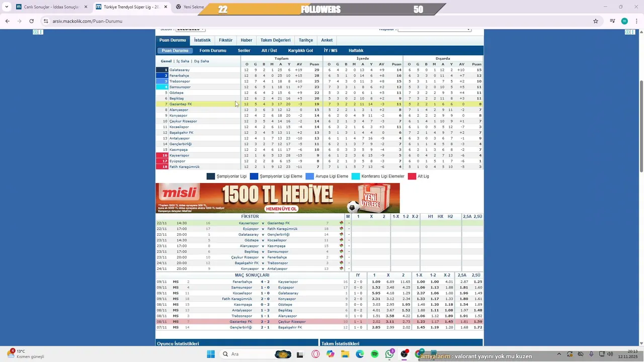This screenshot has height=362, width=644.
Task: Select the Karşılıklı Gol sub-tab
Action: tap(300, 51)
